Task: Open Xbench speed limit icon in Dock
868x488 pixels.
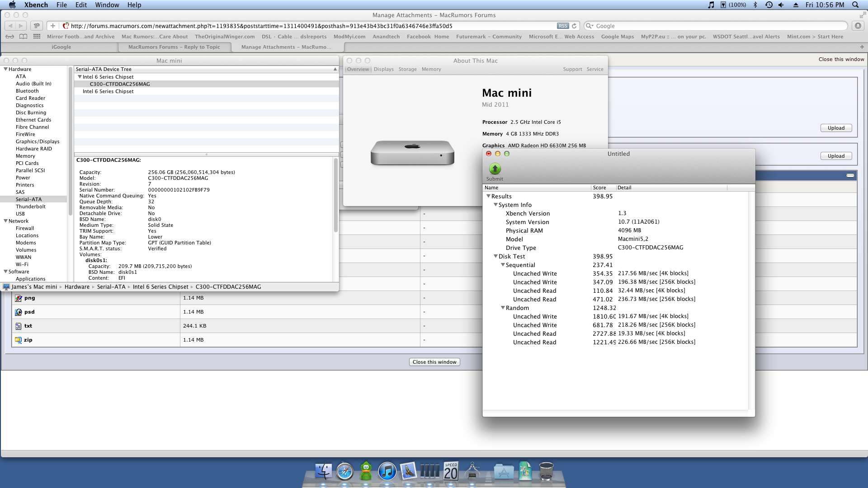Action: pos(451,472)
